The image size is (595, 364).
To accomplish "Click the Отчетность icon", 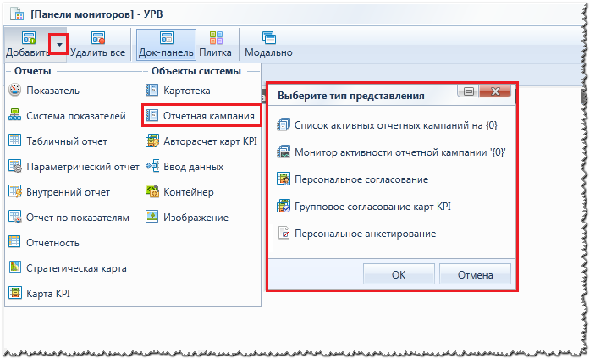I will [14, 242].
